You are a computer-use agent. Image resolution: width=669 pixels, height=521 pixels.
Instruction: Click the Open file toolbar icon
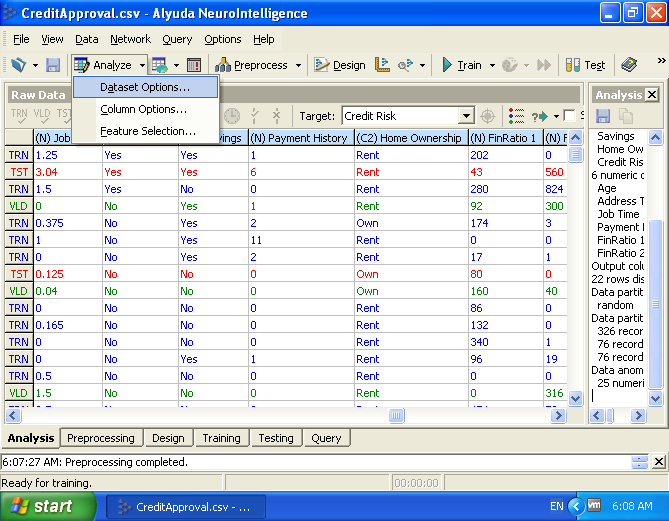18,65
